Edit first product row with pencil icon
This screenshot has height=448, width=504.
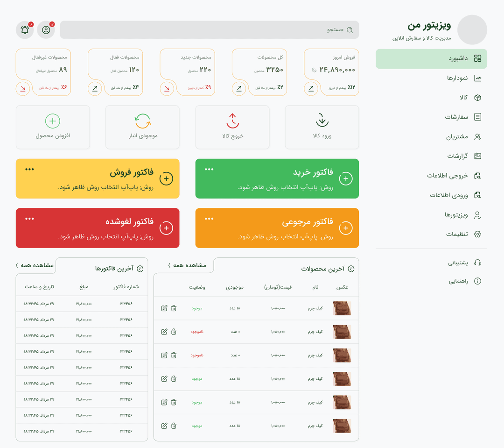(164, 308)
